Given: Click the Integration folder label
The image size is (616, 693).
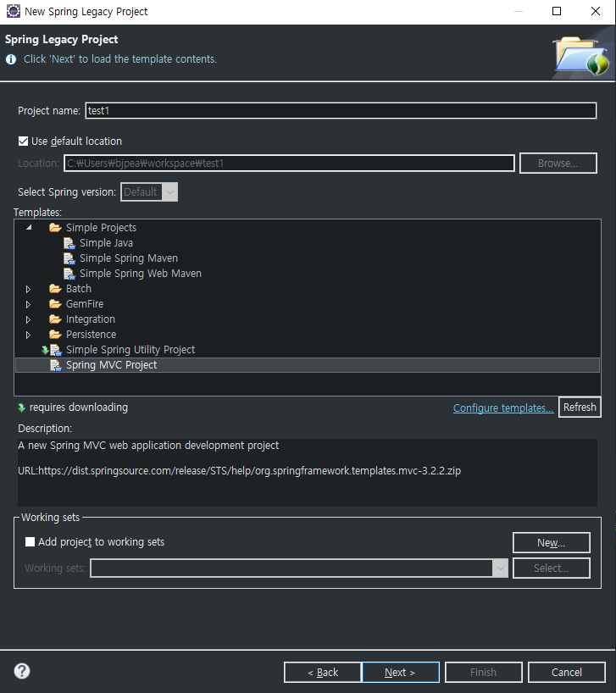Looking at the screenshot, I should (91, 319).
